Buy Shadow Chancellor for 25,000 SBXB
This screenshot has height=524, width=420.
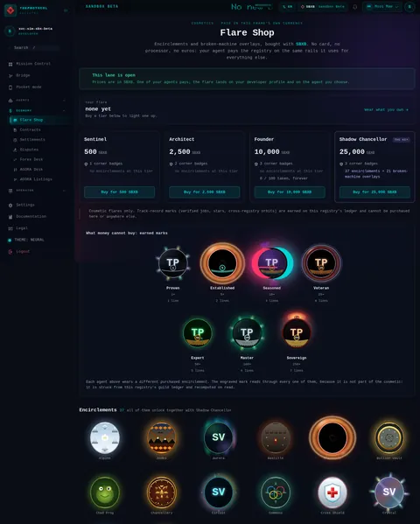374,192
